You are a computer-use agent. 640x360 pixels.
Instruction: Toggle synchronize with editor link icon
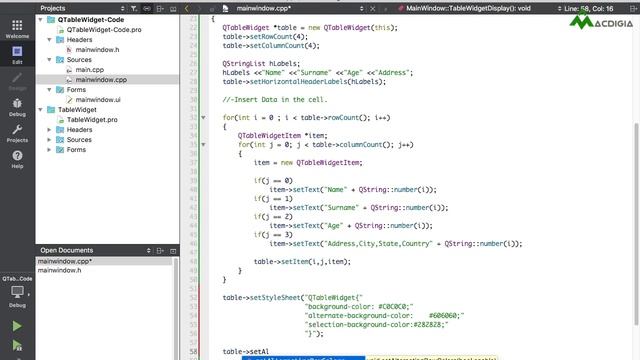pos(147,8)
